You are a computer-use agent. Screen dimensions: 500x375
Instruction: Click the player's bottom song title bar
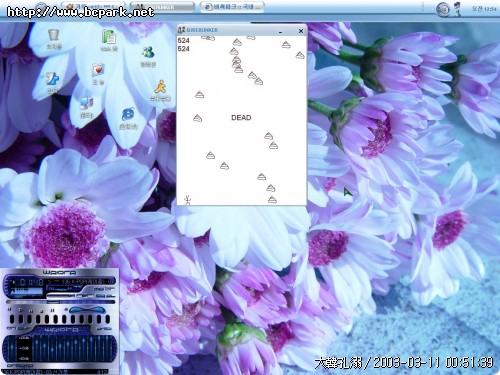tap(55, 371)
